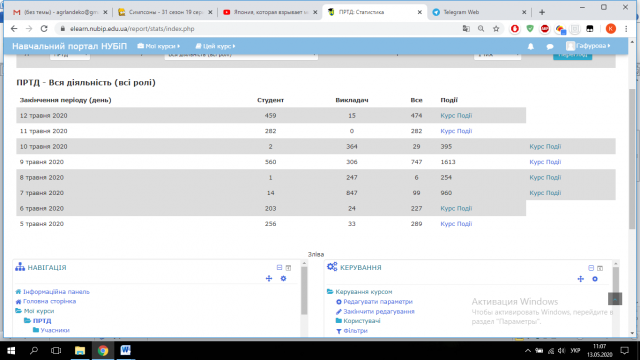640x360 pixels.
Task: Open the ПРТД course in navigation tree
Action: (x=42, y=321)
